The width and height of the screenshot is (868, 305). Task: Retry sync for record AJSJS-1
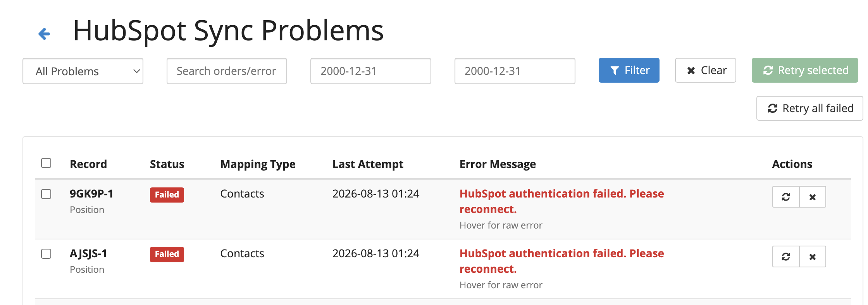(x=786, y=257)
